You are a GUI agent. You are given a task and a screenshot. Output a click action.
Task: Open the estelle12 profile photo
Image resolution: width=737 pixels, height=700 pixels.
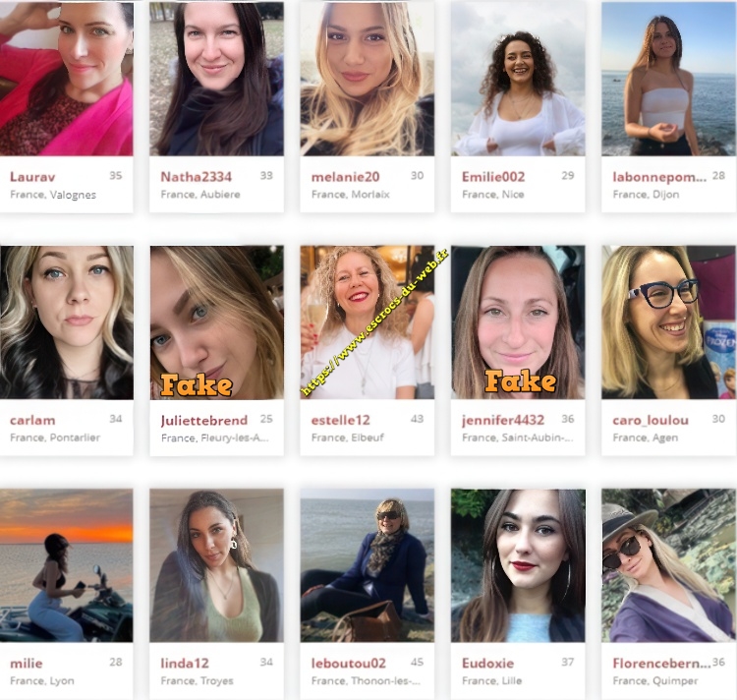click(x=368, y=322)
